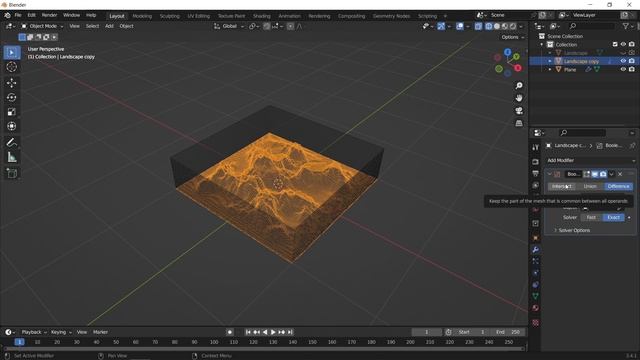Expand the Plane object in outliner
Image resolution: width=640 pixels, height=360 pixels.
tap(550, 70)
